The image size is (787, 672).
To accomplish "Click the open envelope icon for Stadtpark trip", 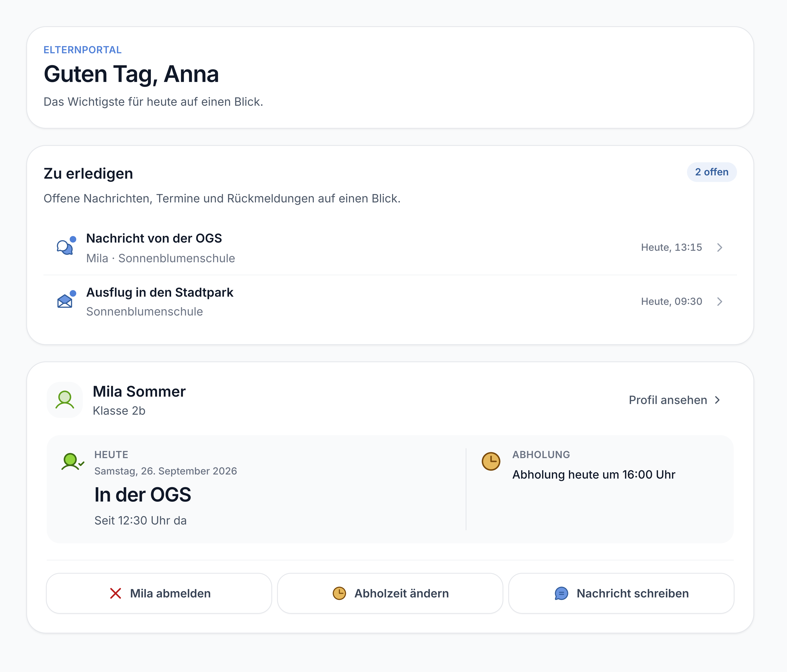I will [65, 301].
